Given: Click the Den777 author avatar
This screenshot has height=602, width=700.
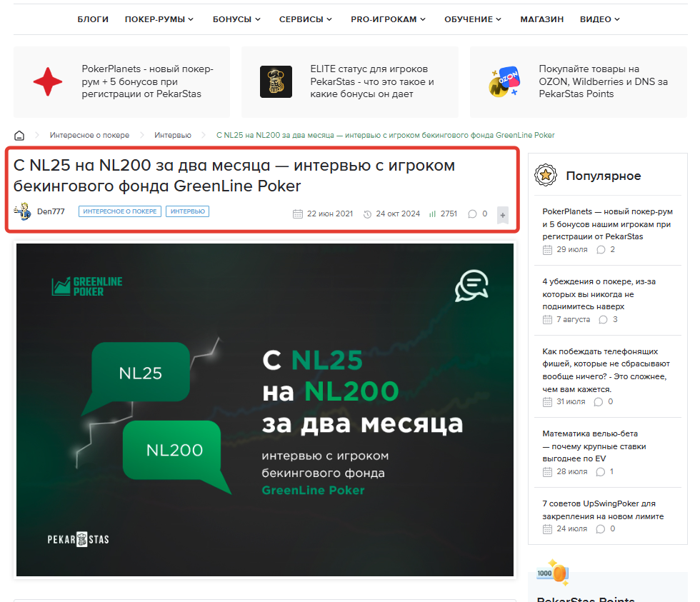Looking at the screenshot, I should click(22, 211).
